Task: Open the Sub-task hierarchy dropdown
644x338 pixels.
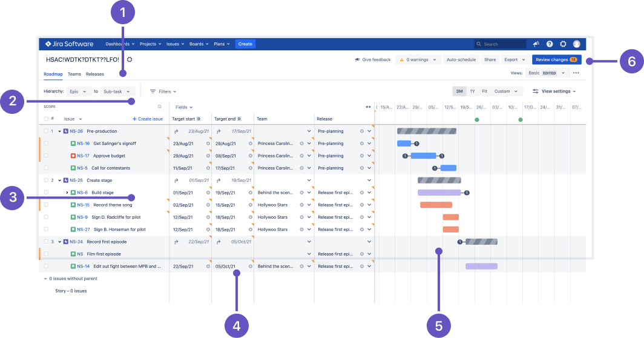Action: (117, 91)
